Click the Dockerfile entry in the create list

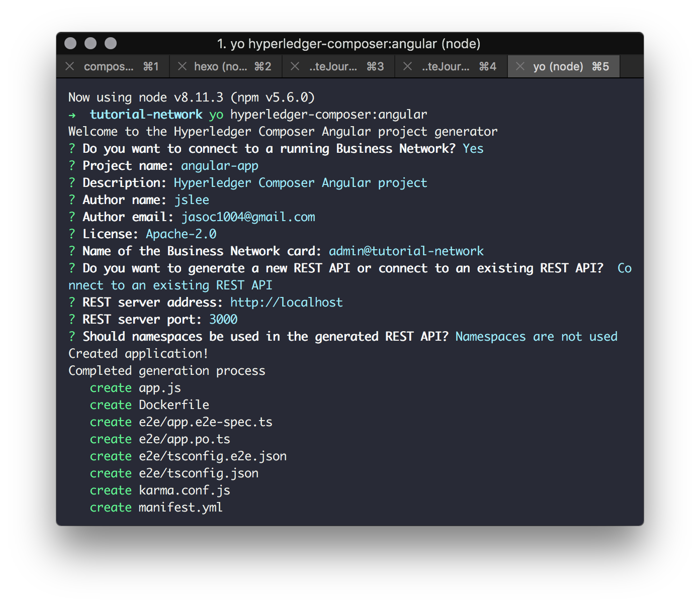coord(173,405)
